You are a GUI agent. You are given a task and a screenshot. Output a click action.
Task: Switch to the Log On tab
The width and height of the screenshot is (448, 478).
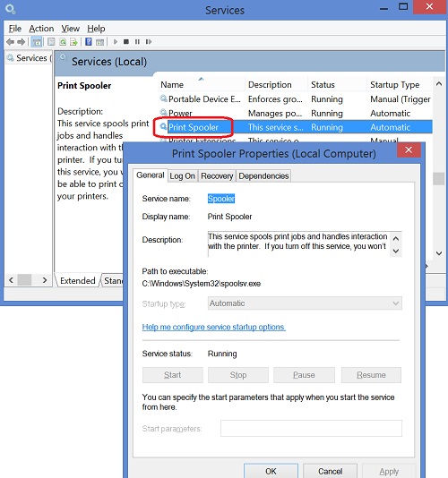coord(182,176)
